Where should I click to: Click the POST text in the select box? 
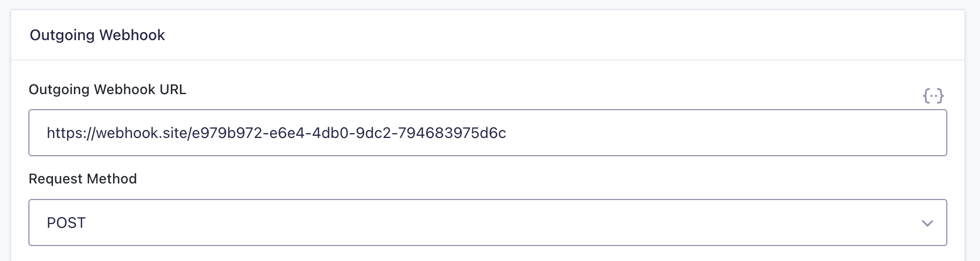pyautogui.click(x=66, y=223)
